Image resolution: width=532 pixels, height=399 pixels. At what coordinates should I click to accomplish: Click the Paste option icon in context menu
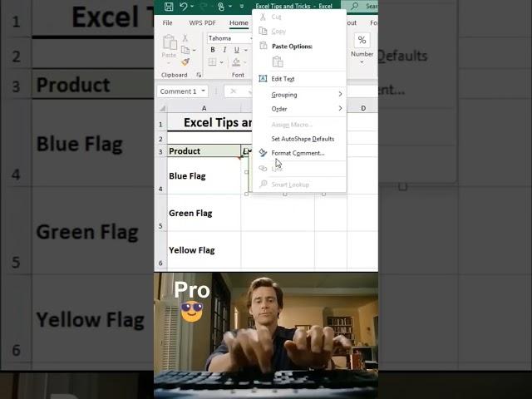[x=278, y=62]
